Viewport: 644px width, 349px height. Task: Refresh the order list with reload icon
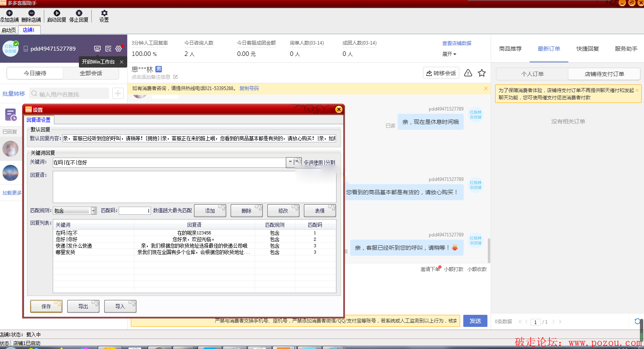tap(638, 321)
